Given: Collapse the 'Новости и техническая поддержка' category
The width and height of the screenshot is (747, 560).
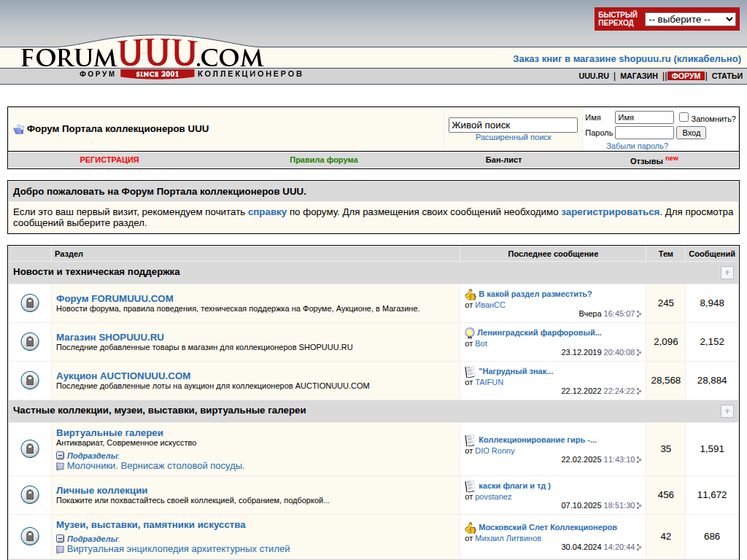Looking at the screenshot, I should coord(727,273).
